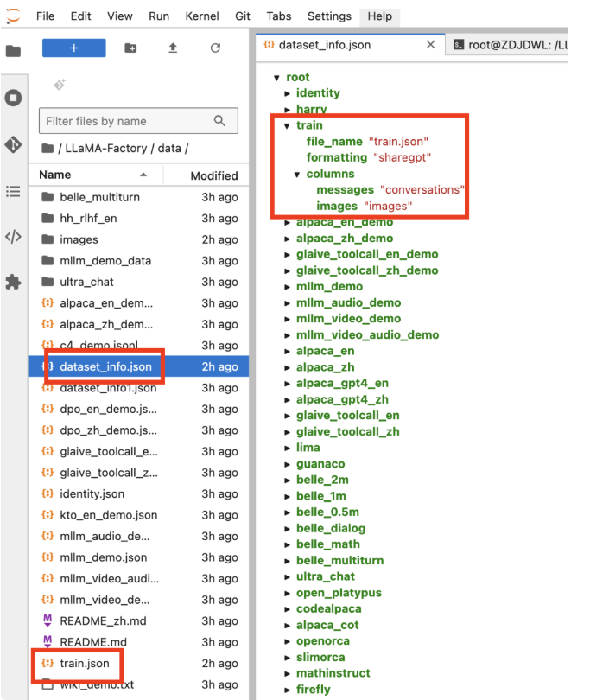Click LLaMA-Factory in the breadcrumb path
The height and width of the screenshot is (700, 609).
click(x=106, y=149)
